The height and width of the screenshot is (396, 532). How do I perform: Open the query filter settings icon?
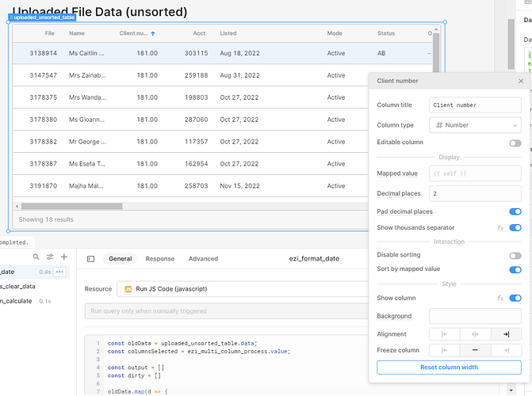[x=50, y=257]
